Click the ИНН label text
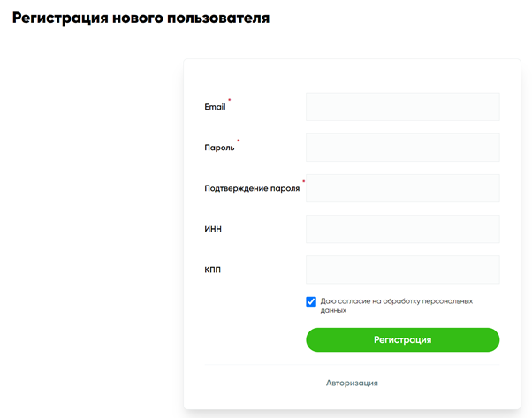This screenshot has width=532, height=418. [x=213, y=229]
